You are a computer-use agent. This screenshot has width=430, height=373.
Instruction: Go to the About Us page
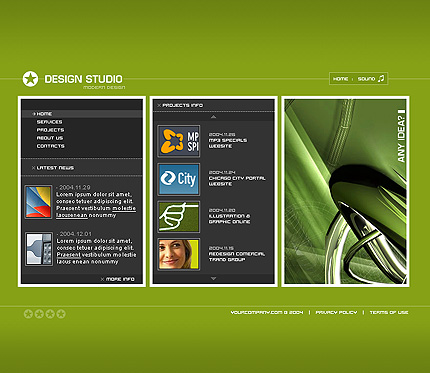click(50, 138)
